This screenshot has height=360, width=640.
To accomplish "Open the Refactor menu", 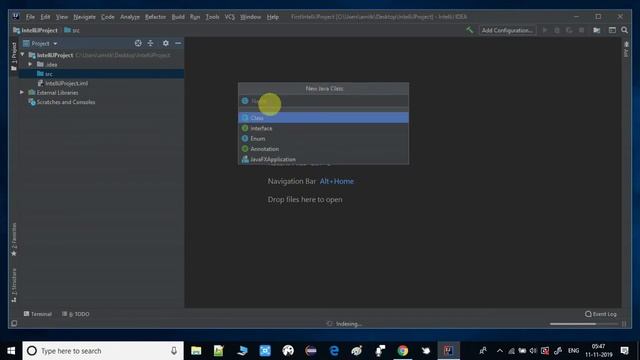I will coord(156,17).
